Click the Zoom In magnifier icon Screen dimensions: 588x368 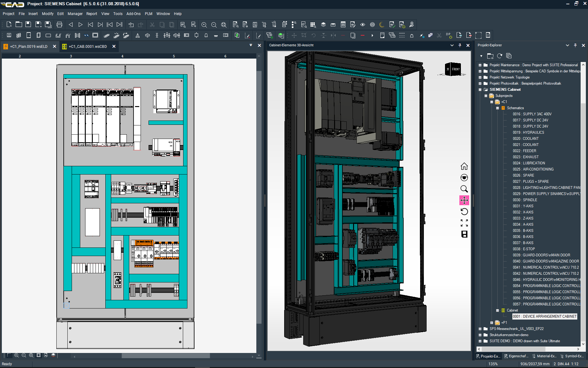[x=204, y=25]
